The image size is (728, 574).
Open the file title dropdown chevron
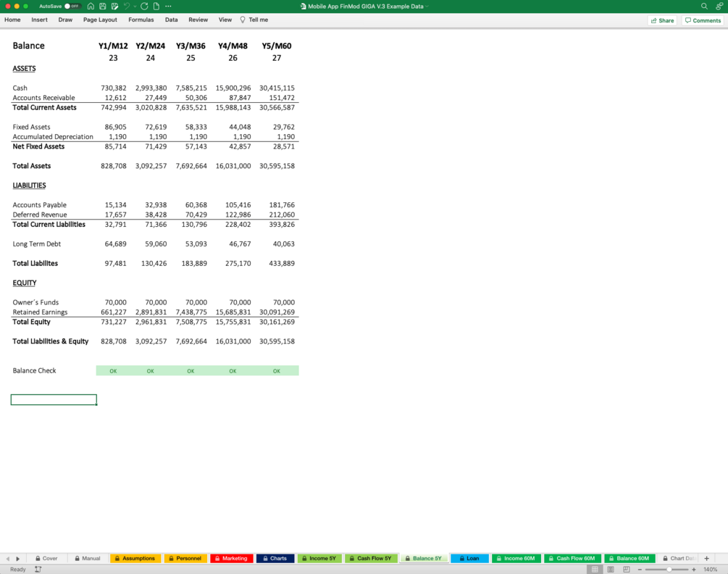(427, 7)
